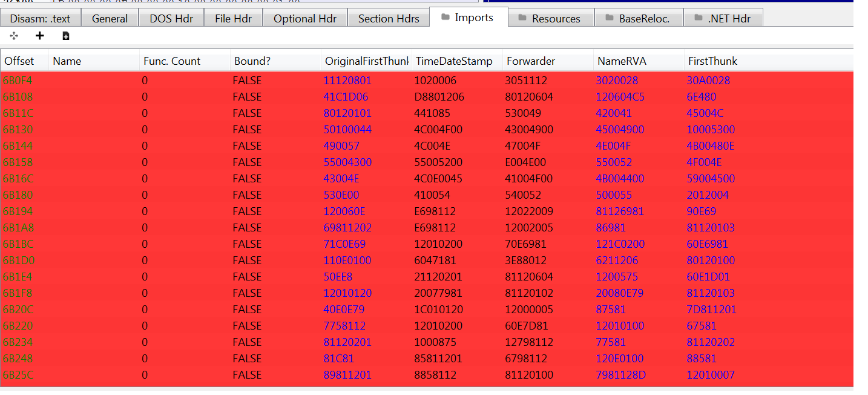The height and width of the screenshot is (395, 868).
Task: Open the Optional Hdr tab
Action: click(305, 18)
